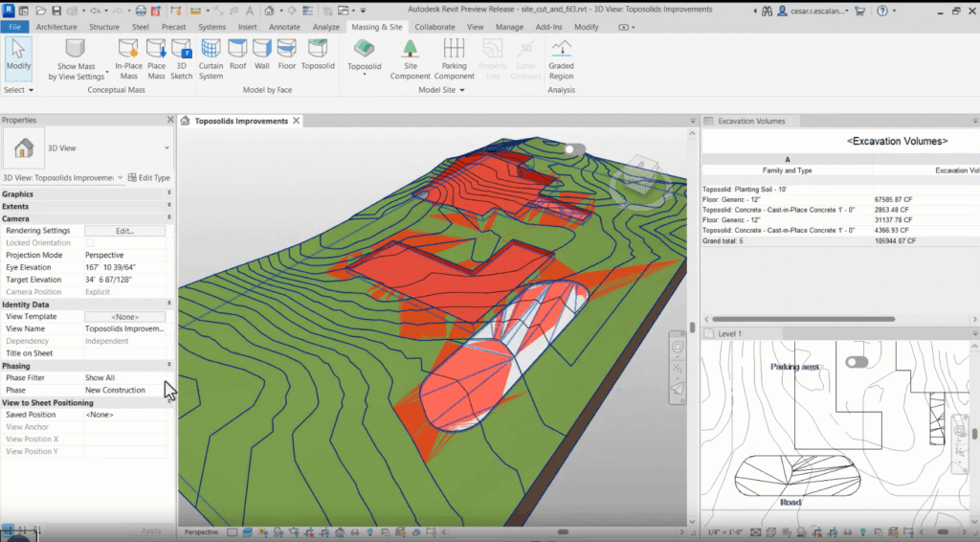
Task: Click the navigation wheel icon in 3D view
Action: (x=678, y=348)
